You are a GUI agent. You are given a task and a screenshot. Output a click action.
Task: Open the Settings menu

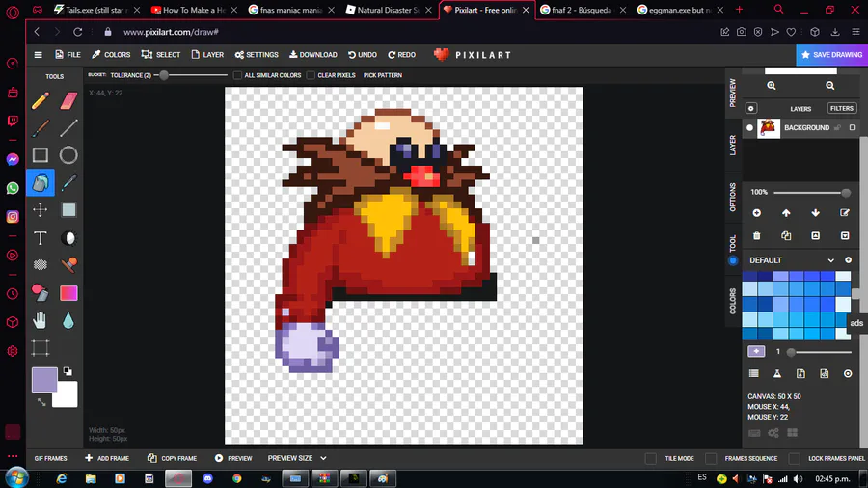pos(257,55)
